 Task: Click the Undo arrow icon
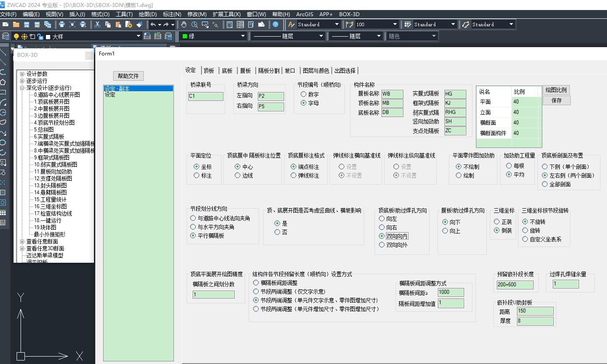pyautogui.click(x=153, y=24)
